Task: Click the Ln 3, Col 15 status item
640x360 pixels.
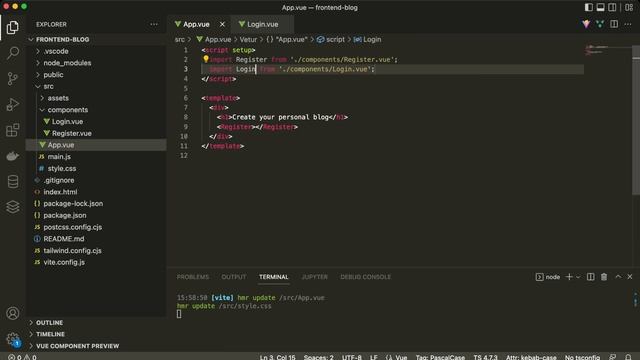Action: (x=277, y=357)
